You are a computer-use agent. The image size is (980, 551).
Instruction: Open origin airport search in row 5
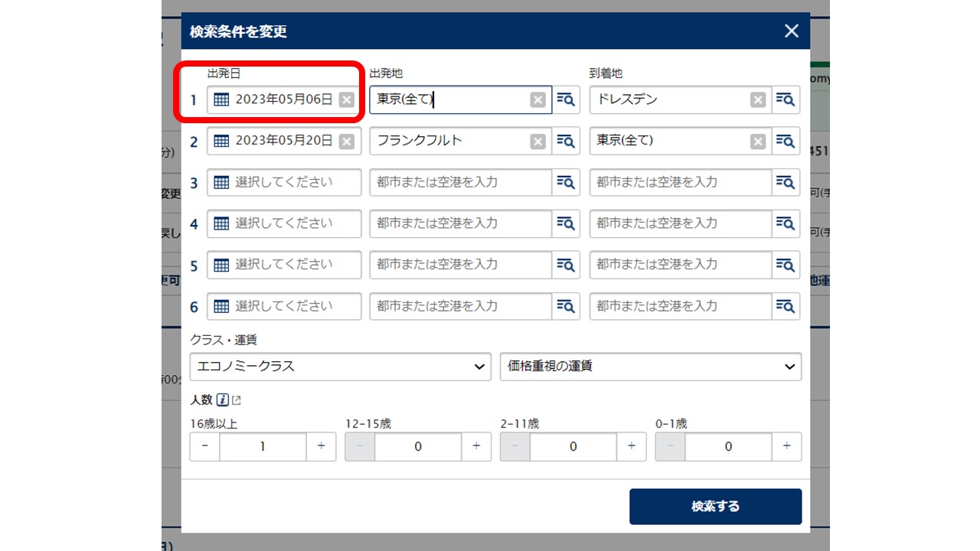pyautogui.click(x=566, y=265)
